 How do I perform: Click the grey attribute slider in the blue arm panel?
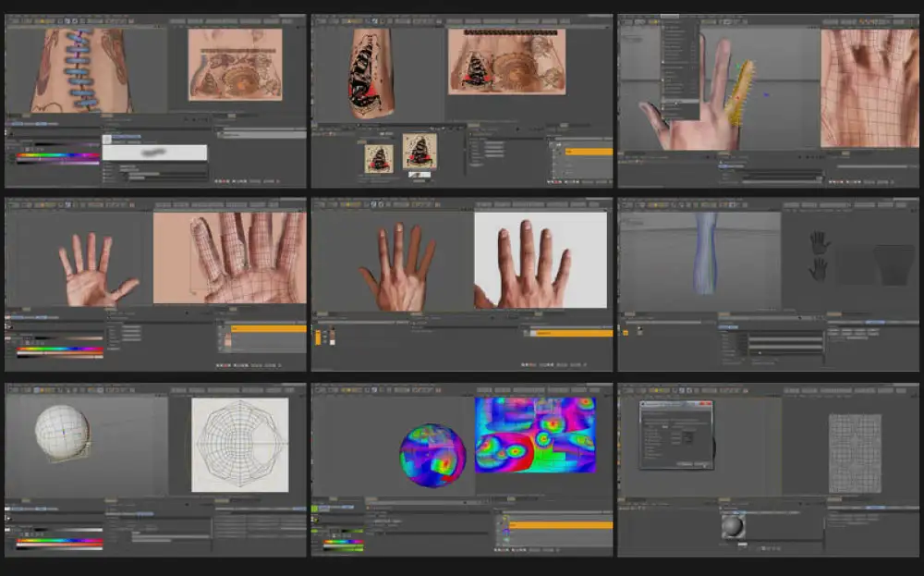pyautogui.click(x=784, y=339)
